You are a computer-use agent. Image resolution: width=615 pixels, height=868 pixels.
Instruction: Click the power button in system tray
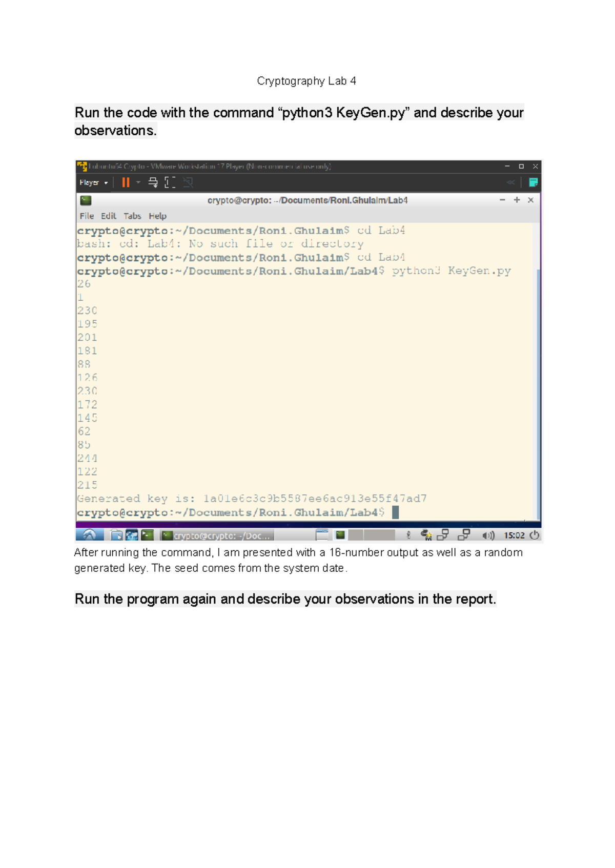coord(535,535)
